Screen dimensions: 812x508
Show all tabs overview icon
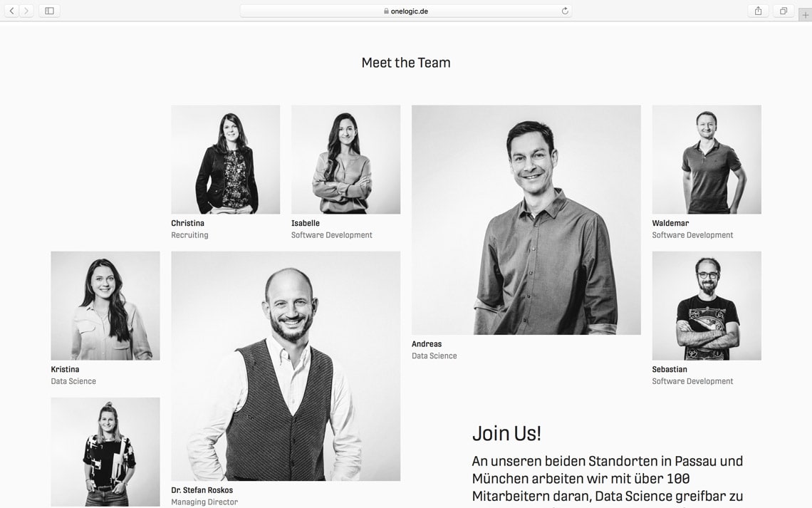[784, 11]
